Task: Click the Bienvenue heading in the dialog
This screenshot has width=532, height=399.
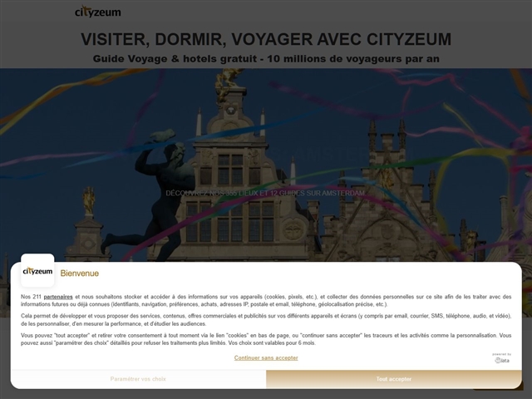Action: coord(80,273)
